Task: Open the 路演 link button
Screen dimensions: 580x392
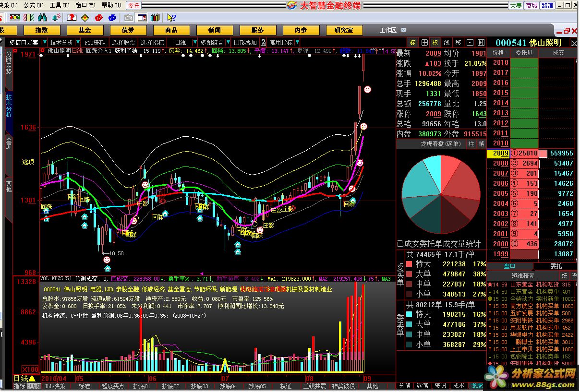Action: (547, 5)
